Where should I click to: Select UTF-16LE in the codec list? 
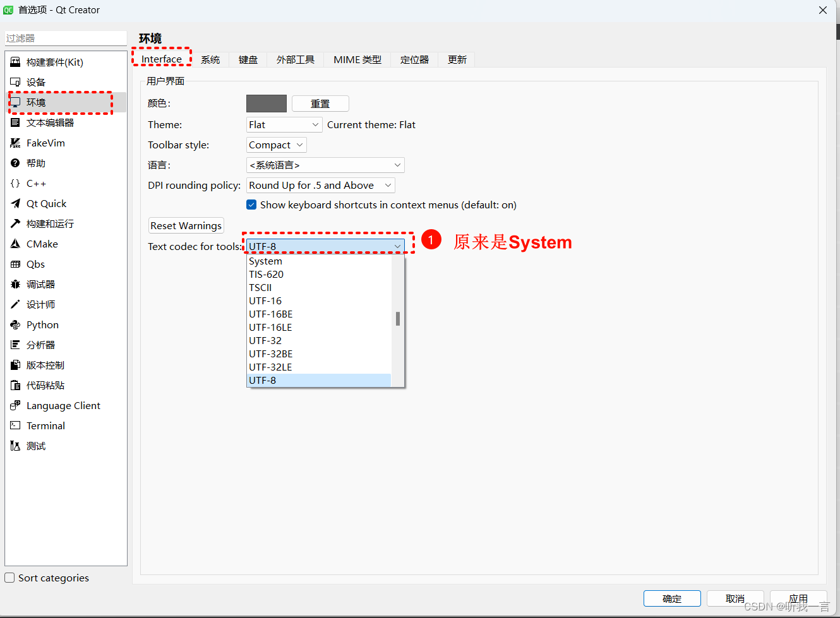tap(319, 328)
